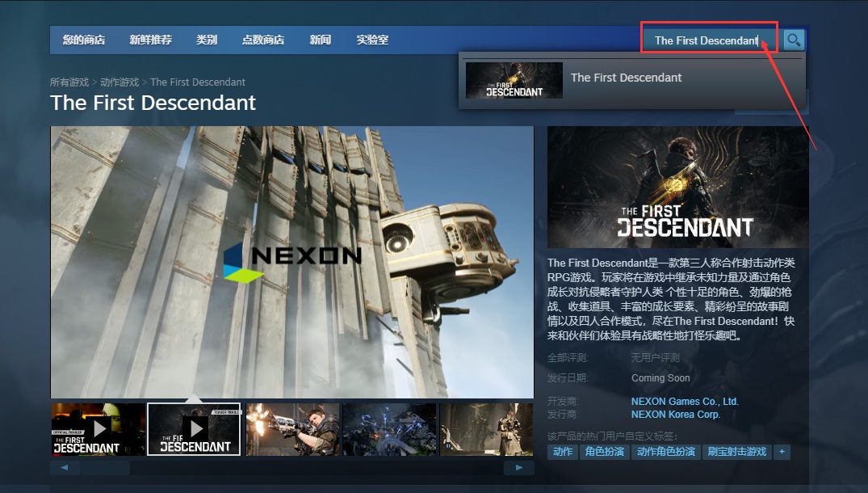Click the plus button to add tags
The height and width of the screenshot is (493, 868).
(x=782, y=452)
